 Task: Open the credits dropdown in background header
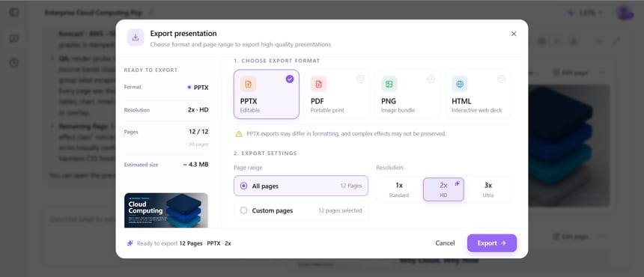pyautogui.click(x=586, y=13)
